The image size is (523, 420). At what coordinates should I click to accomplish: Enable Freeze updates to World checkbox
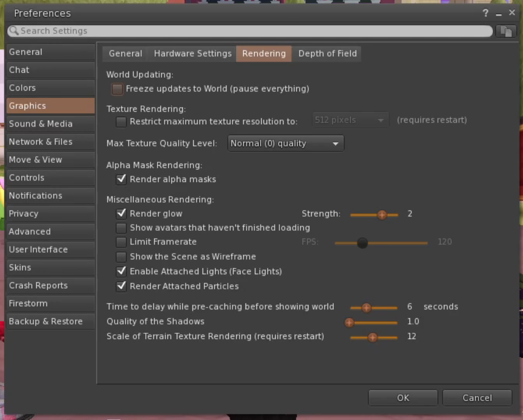117,89
